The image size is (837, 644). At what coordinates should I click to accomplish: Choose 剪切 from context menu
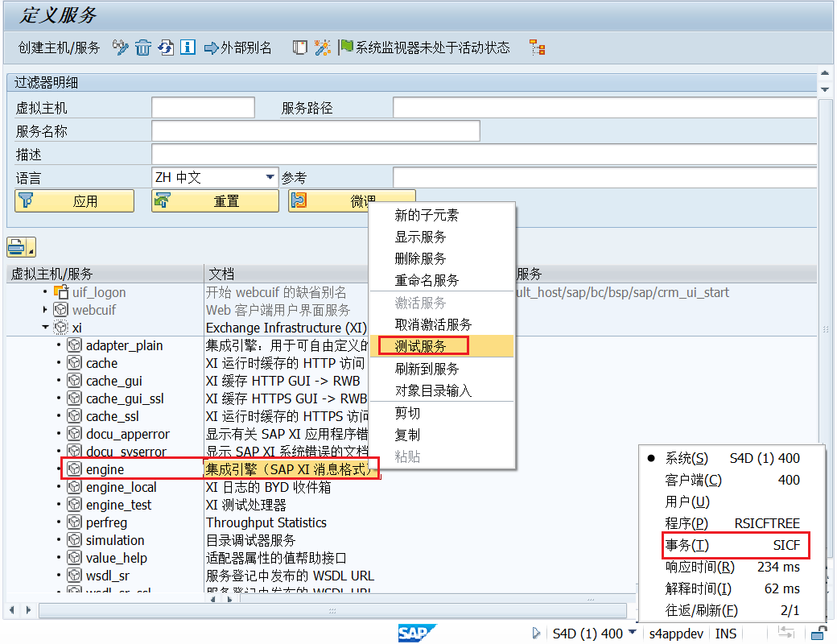pos(442,413)
